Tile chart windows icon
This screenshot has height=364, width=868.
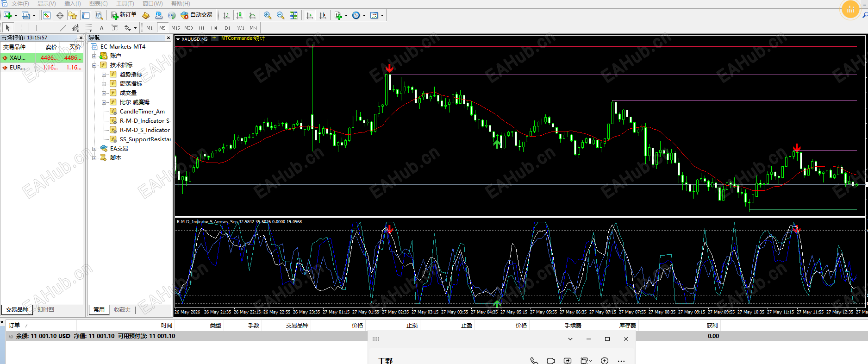pyautogui.click(x=293, y=15)
